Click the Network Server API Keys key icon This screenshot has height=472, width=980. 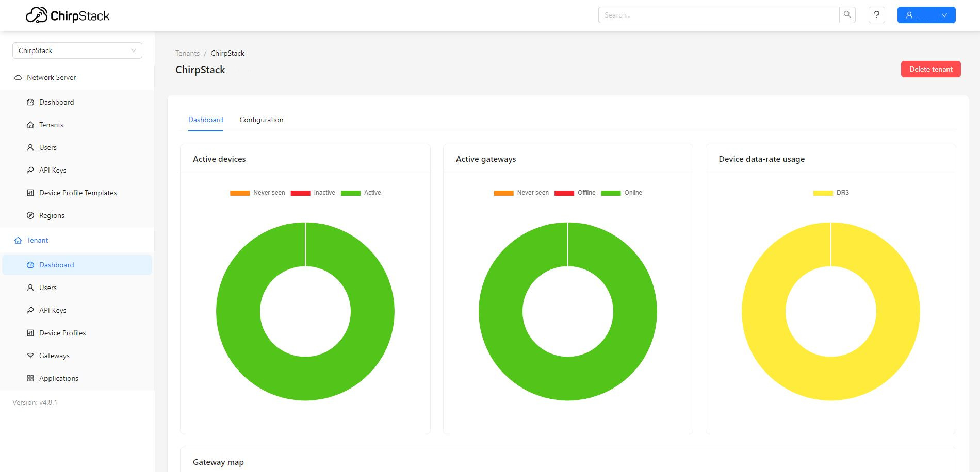click(30, 170)
